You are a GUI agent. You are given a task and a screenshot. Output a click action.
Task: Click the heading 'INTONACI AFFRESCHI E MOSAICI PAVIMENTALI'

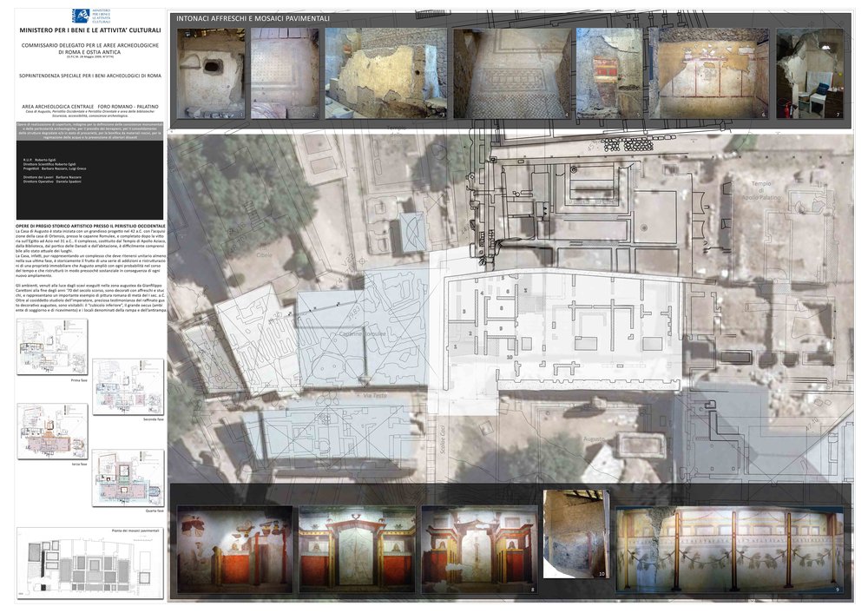[x=253, y=19]
